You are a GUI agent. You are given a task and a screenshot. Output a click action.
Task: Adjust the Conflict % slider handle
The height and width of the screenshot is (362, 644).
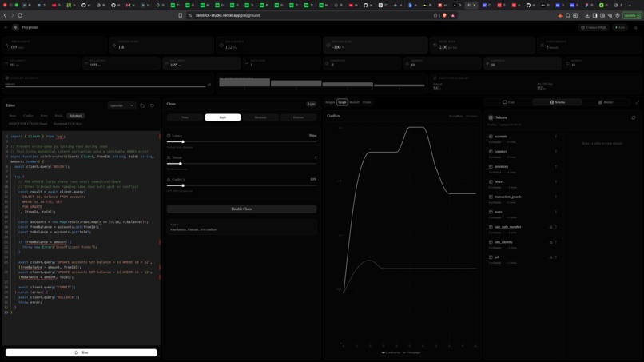click(x=183, y=185)
